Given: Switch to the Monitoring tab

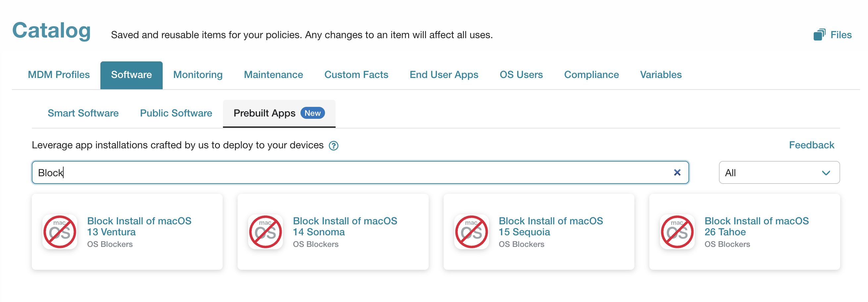Looking at the screenshot, I should pyautogui.click(x=197, y=75).
